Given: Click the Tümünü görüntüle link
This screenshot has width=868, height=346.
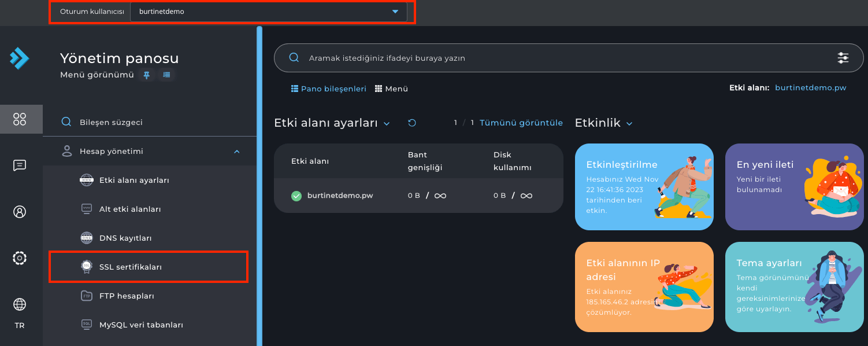Looking at the screenshot, I should pyautogui.click(x=521, y=123).
